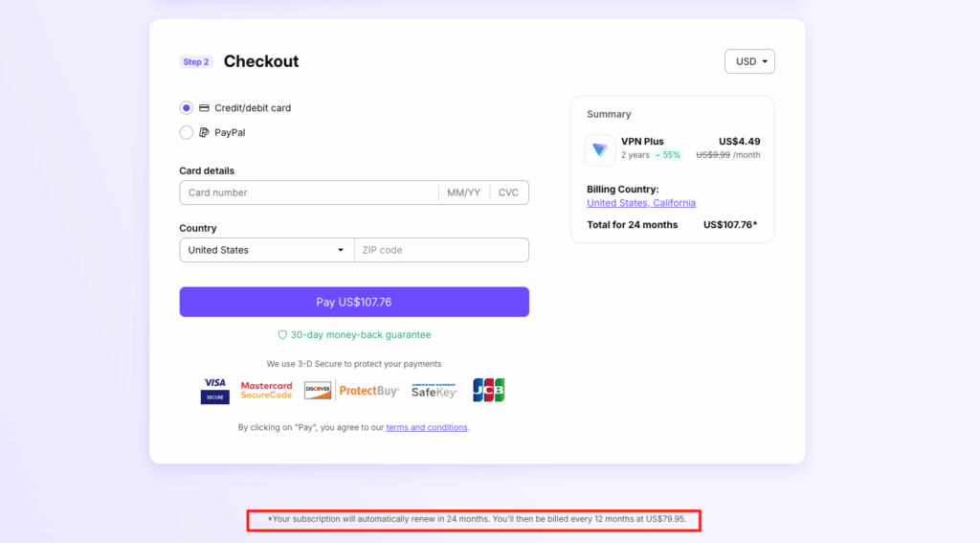
Task: Click the ProtectBuy logo
Action: [368, 391]
